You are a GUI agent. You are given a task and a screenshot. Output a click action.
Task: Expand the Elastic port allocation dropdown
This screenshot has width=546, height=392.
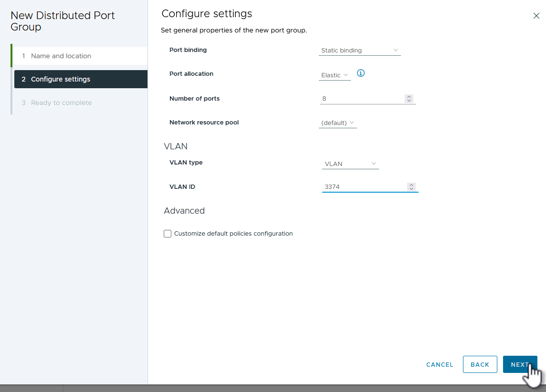(x=335, y=75)
